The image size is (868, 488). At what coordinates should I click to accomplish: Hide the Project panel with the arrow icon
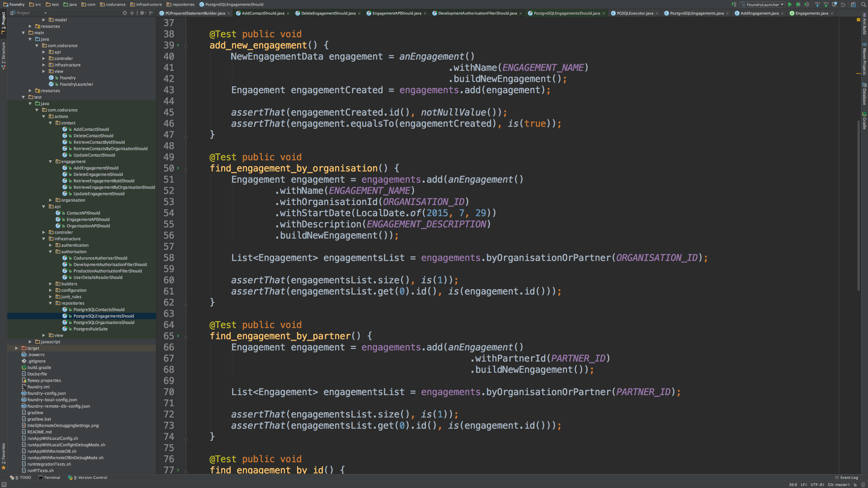151,13
